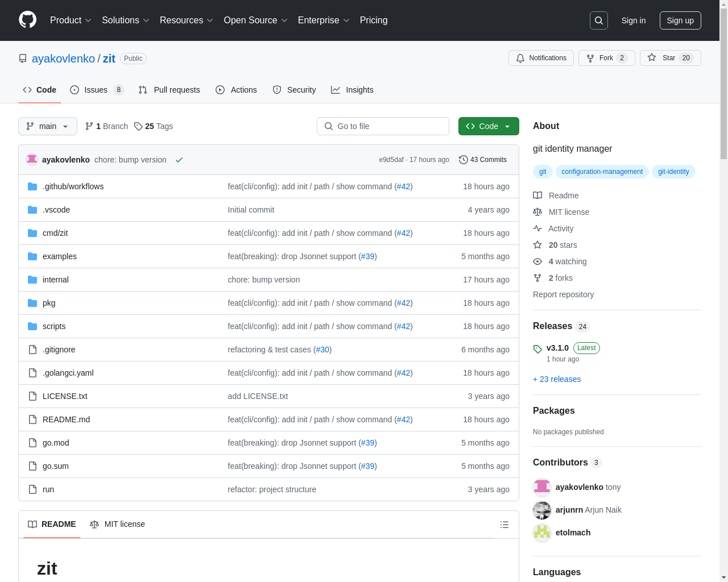Switch to the Security tab

294,90
